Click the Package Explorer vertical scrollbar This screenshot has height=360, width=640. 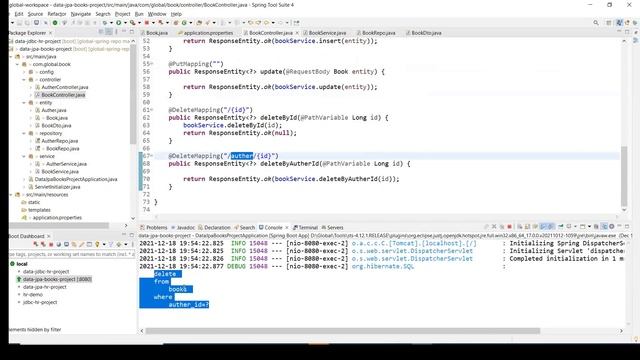(133, 94)
